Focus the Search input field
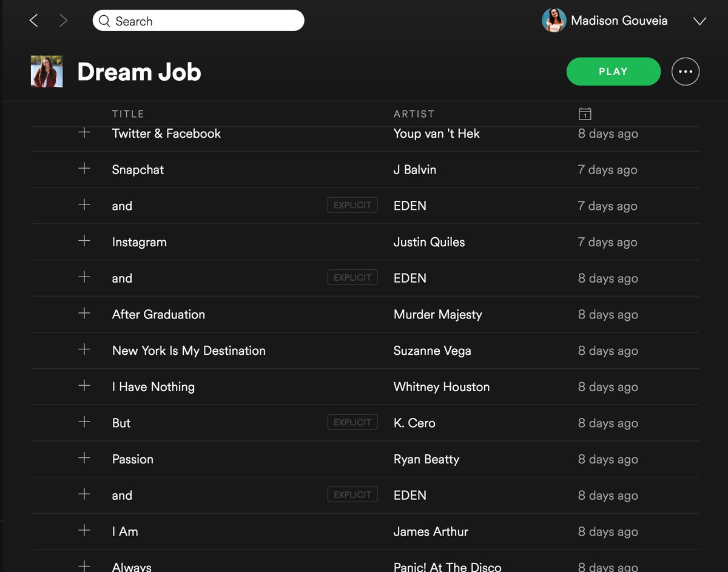Image resolution: width=728 pixels, height=572 pixels. click(198, 21)
